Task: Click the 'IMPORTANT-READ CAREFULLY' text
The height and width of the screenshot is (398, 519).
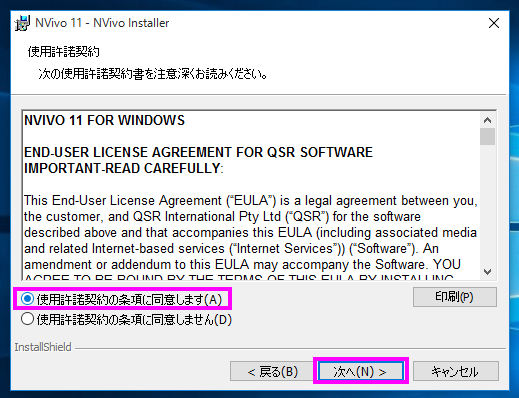Action: tap(122, 168)
